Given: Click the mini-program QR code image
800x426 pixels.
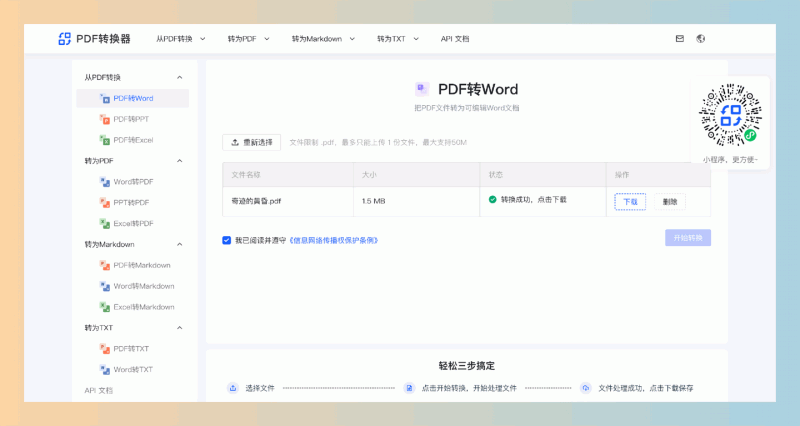Looking at the screenshot, I should click(x=730, y=116).
